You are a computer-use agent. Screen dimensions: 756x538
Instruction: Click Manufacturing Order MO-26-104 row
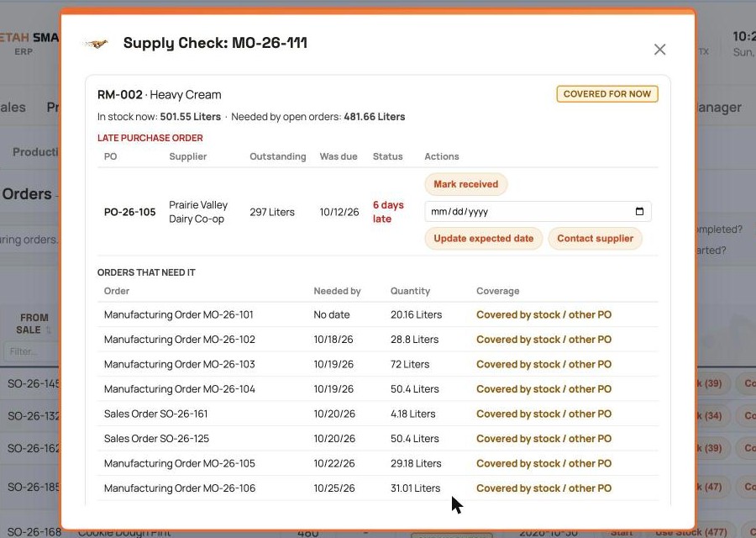[x=377, y=389]
